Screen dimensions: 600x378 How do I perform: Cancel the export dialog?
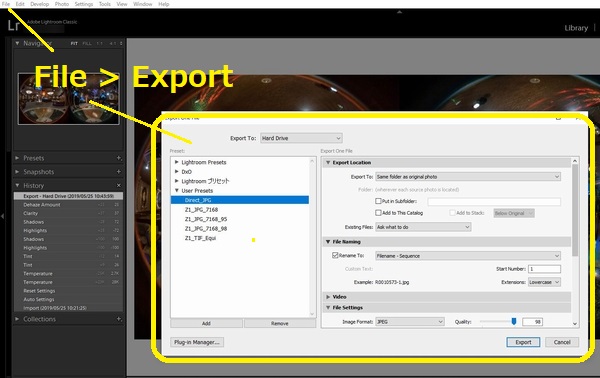click(x=562, y=342)
